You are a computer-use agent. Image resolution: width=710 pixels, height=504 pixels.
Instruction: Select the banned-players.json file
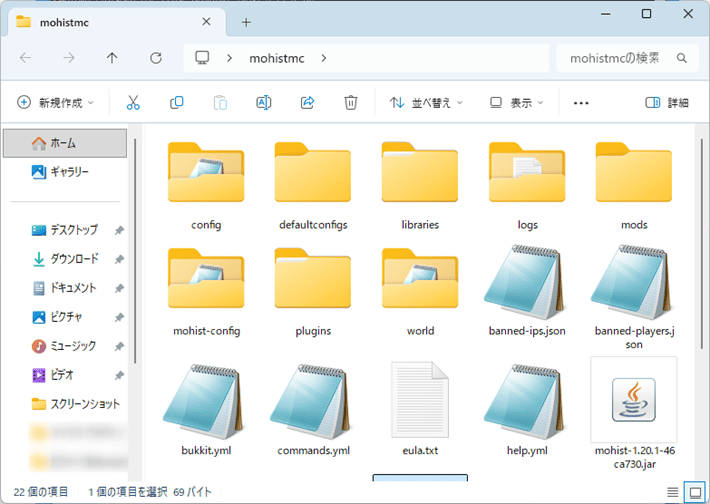pyautogui.click(x=634, y=298)
